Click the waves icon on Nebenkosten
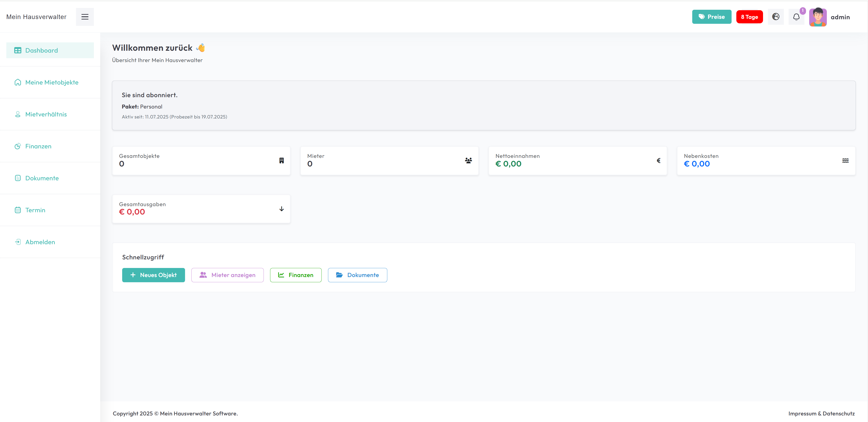Viewport: 868px width, 422px height. click(845, 161)
